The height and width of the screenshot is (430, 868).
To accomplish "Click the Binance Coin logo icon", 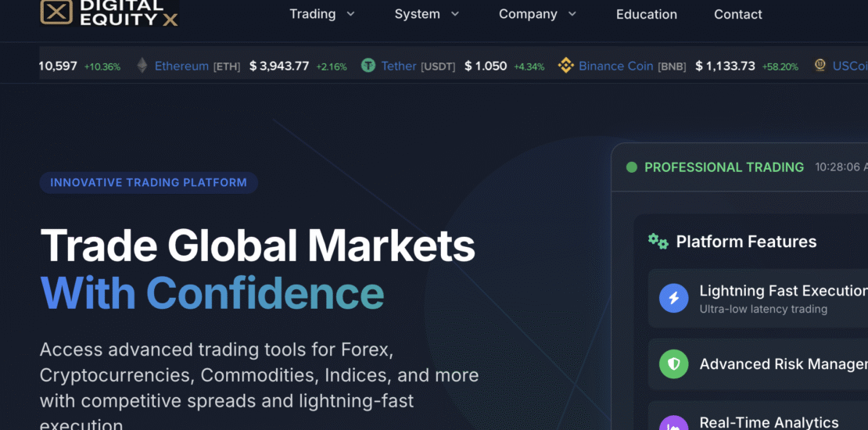I will 565,66.
